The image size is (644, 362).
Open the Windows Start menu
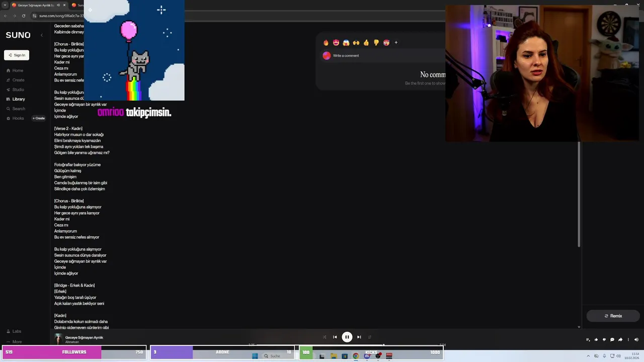click(255, 356)
